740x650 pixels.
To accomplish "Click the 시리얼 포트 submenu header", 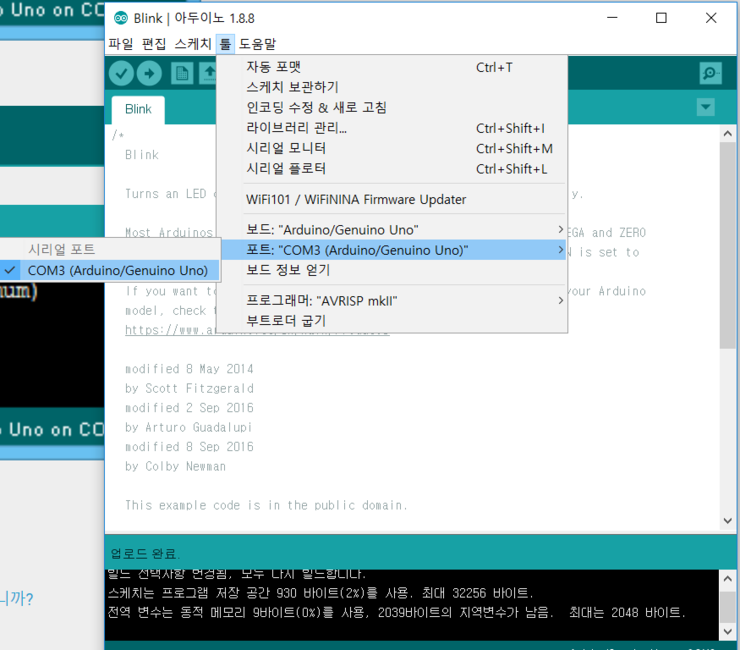I will tap(61, 249).
